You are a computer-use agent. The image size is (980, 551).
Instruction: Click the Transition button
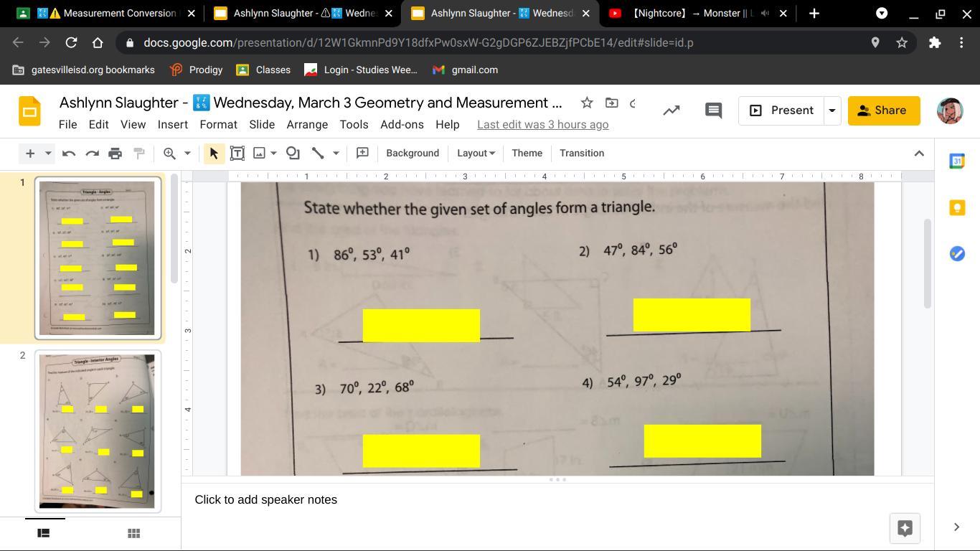click(x=582, y=154)
